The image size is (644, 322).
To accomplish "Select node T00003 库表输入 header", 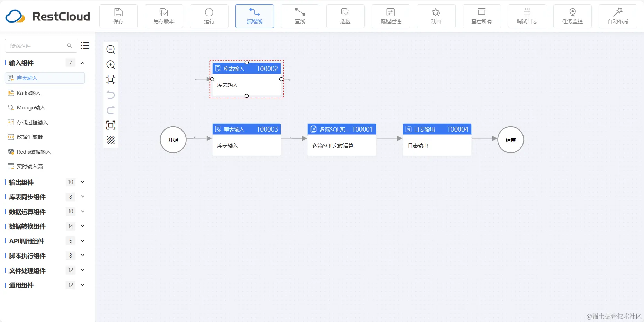I will [x=247, y=129].
